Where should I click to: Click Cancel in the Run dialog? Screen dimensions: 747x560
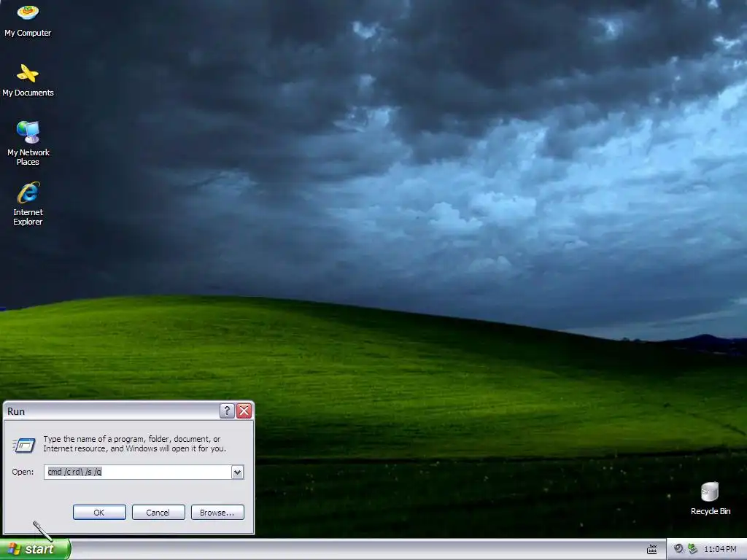point(158,513)
